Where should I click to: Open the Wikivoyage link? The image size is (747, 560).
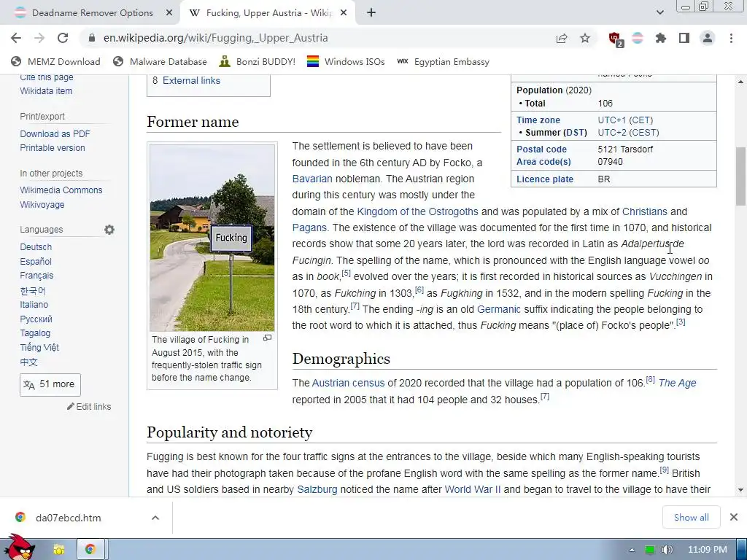pyautogui.click(x=42, y=205)
